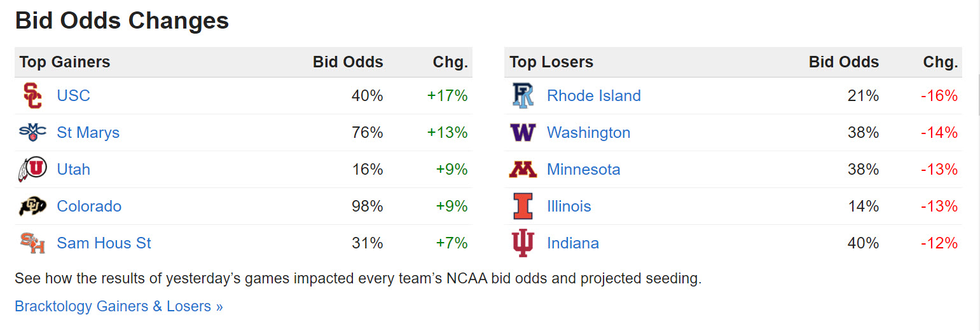Image resolution: width=980 pixels, height=331 pixels.
Task: Click the Top Losers table header
Action: click(x=551, y=62)
